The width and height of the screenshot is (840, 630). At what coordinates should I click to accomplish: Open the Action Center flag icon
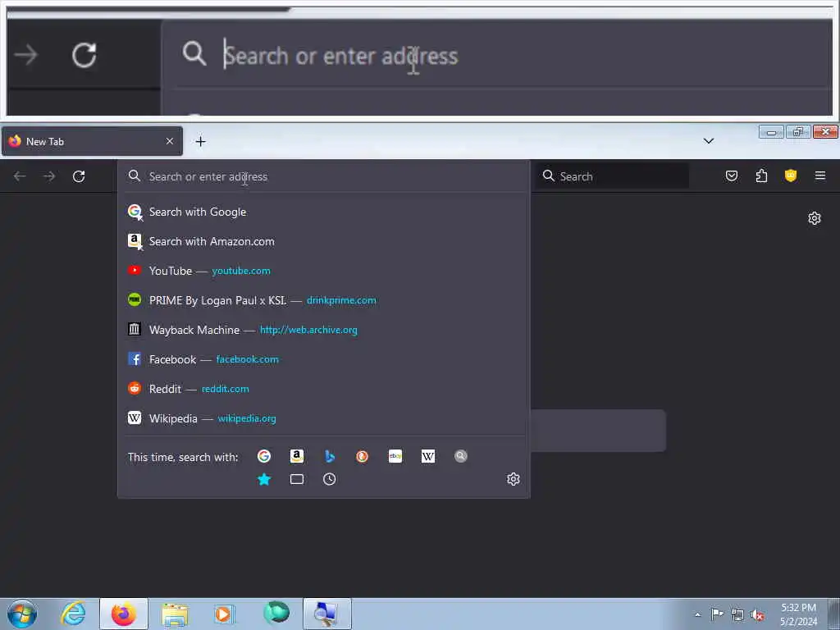click(717, 614)
